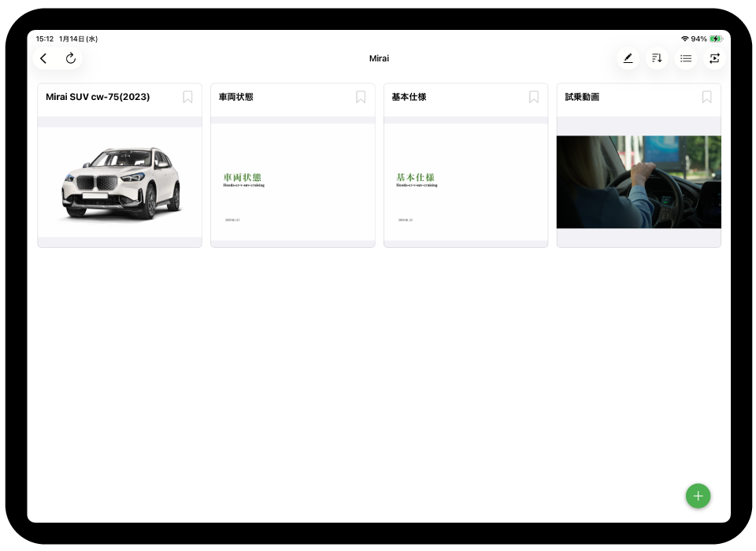Tap the back arrow button
756x551 pixels.
(43, 58)
